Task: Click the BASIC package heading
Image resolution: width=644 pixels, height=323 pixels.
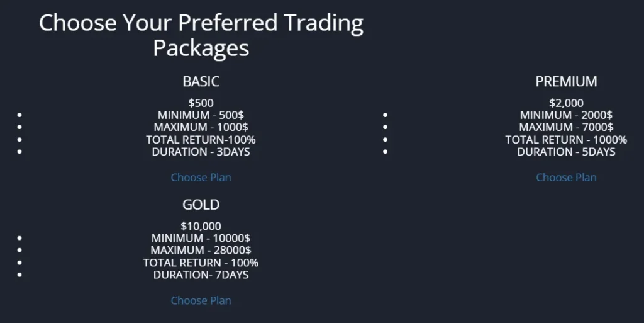Action: pyautogui.click(x=201, y=81)
